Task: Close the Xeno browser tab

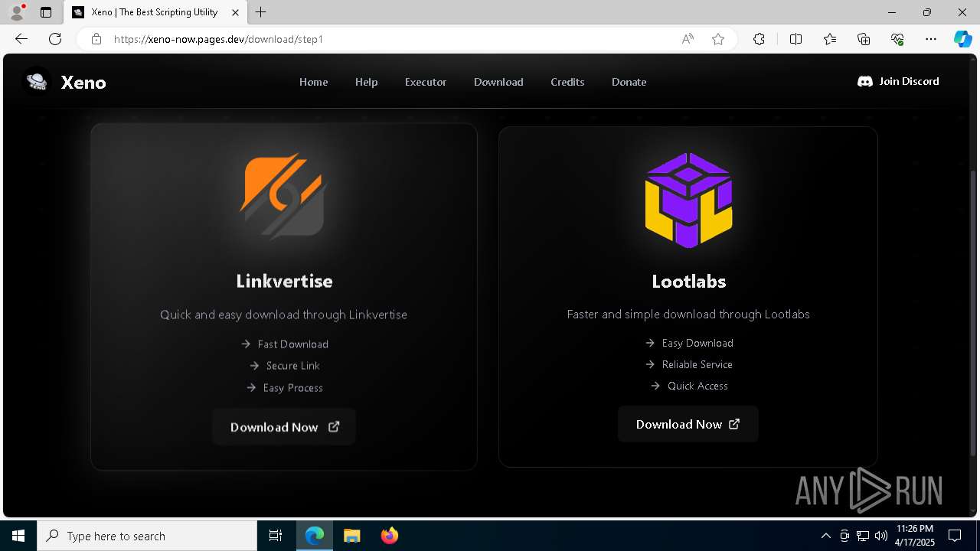Action: tap(236, 12)
